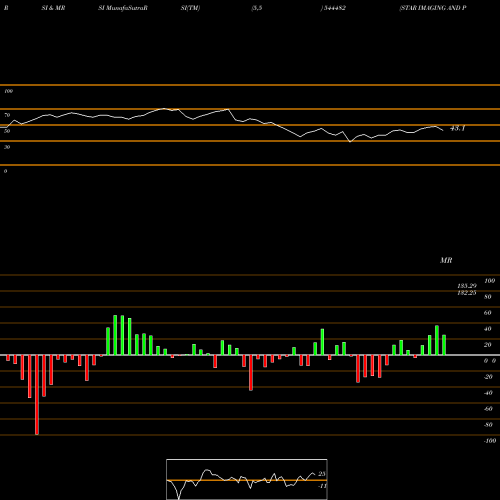
Task: Click the 50 level label on RSI axis
Action: pyautogui.click(x=7, y=131)
